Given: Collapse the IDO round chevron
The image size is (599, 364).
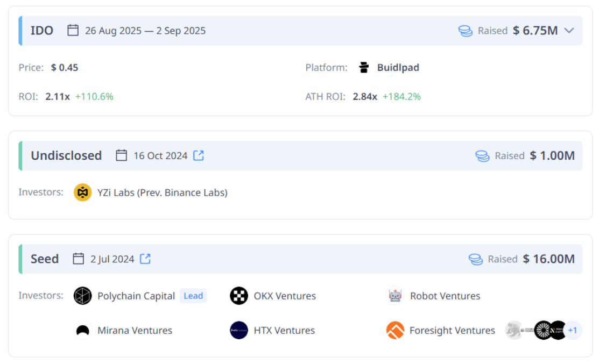Looking at the screenshot, I should coord(569,31).
